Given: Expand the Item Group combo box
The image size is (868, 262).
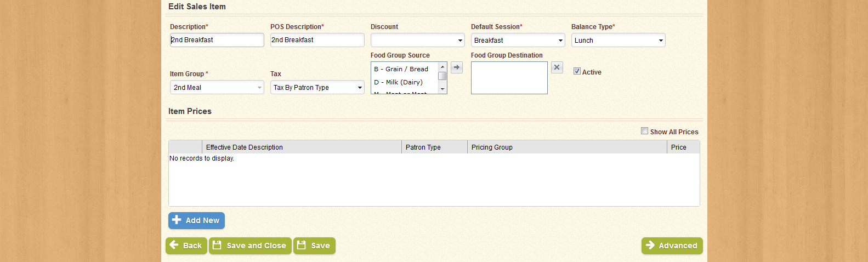Looking at the screenshot, I should point(217,88).
